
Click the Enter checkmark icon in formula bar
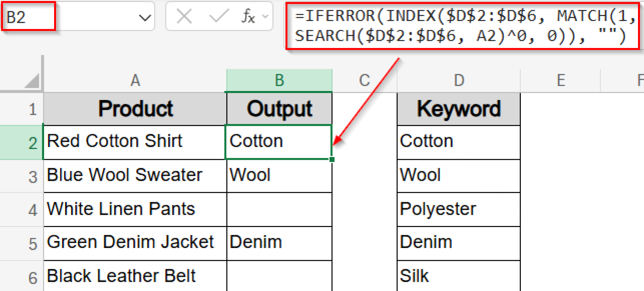point(220,17)
